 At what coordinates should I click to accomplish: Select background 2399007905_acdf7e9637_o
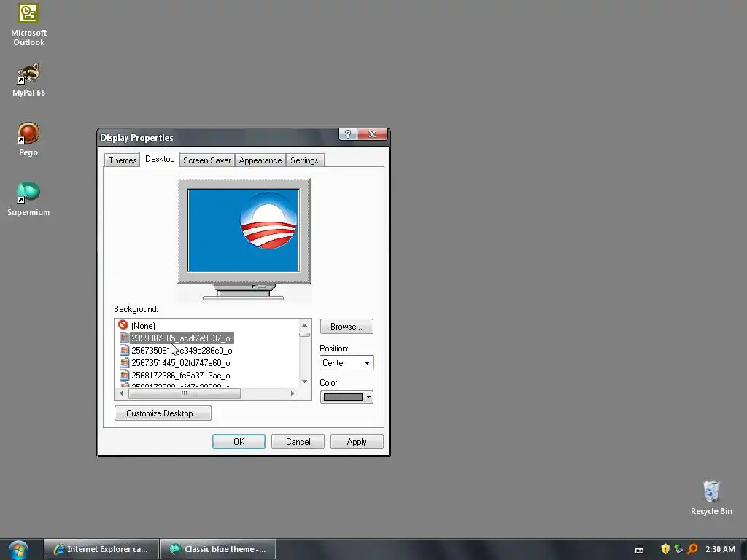click(x=181, y=338)
